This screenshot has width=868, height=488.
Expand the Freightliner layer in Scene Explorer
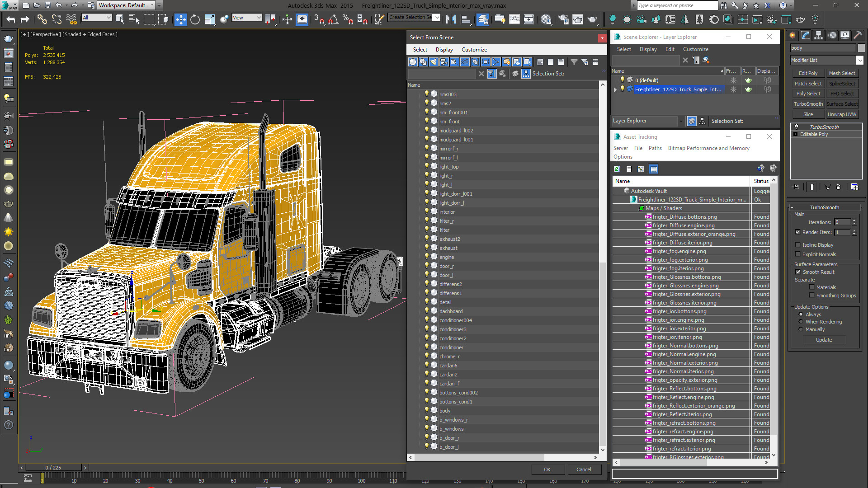615,89
